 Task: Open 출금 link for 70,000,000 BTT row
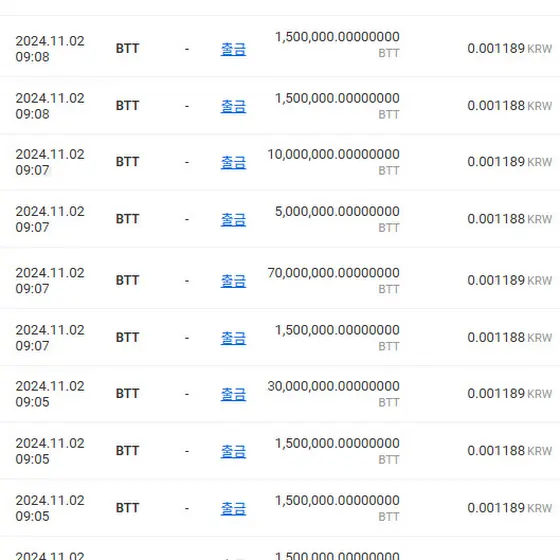click(x=233, y=281)
